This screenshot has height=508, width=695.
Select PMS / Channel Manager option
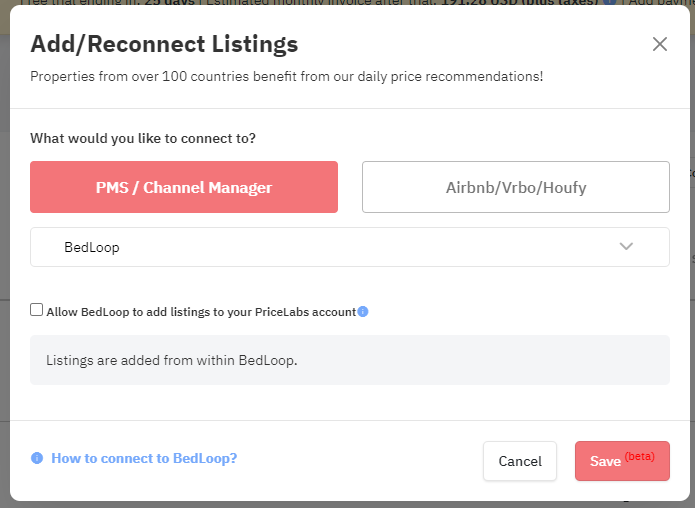(184, 187)
